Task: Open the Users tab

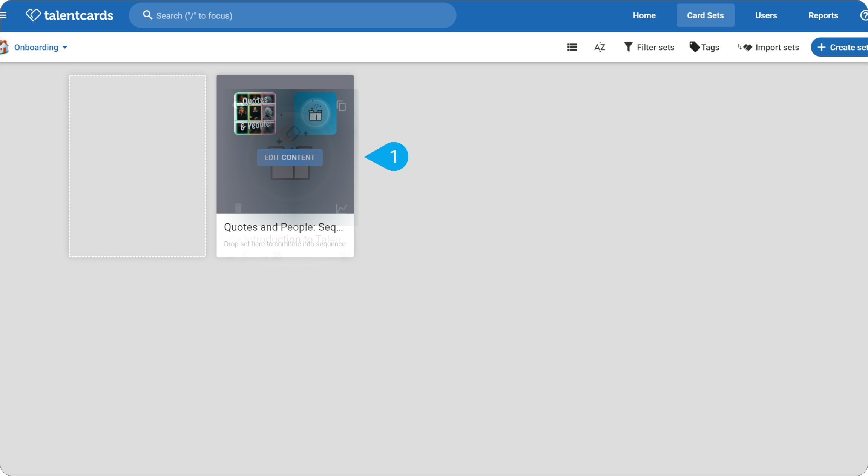Action: pyautogui.click(x=766, y=15)
